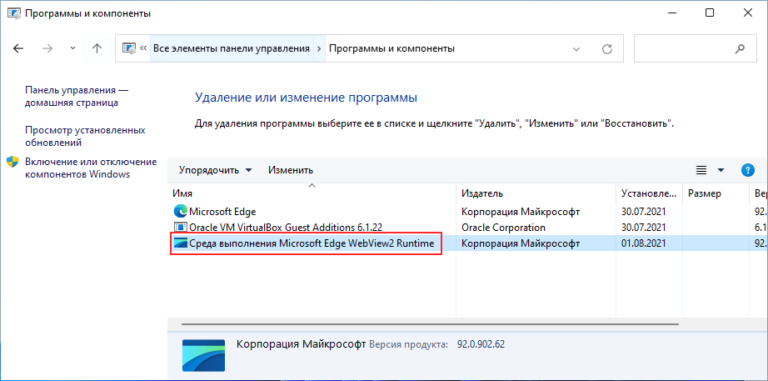This screenshot has height=381, width=768.
Task: Click the 'Изменить' toolbar button
Action: pyautogui.click(x=290, y=170)
